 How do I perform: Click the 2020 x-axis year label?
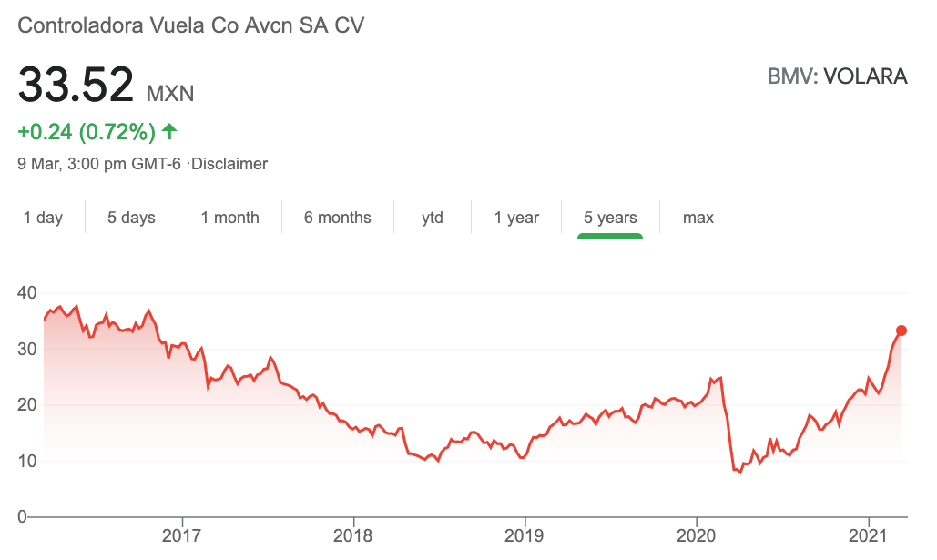click(x=697, y=535)
